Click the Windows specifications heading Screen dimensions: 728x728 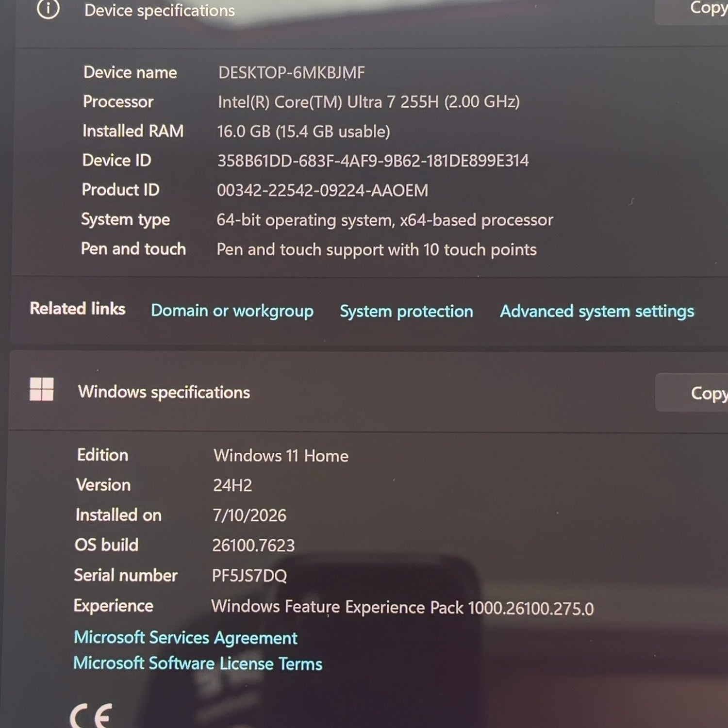coord(164,392)
